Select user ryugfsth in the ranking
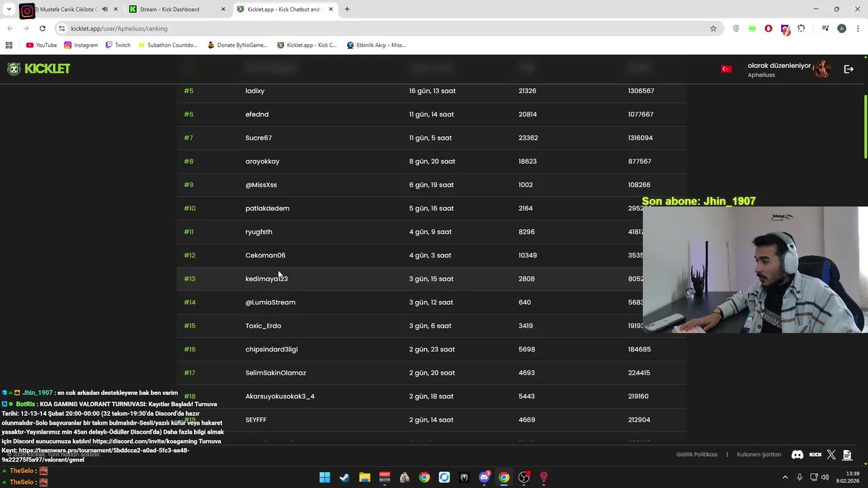Viewport: 868px width, 488px height. tap(258, 232)
